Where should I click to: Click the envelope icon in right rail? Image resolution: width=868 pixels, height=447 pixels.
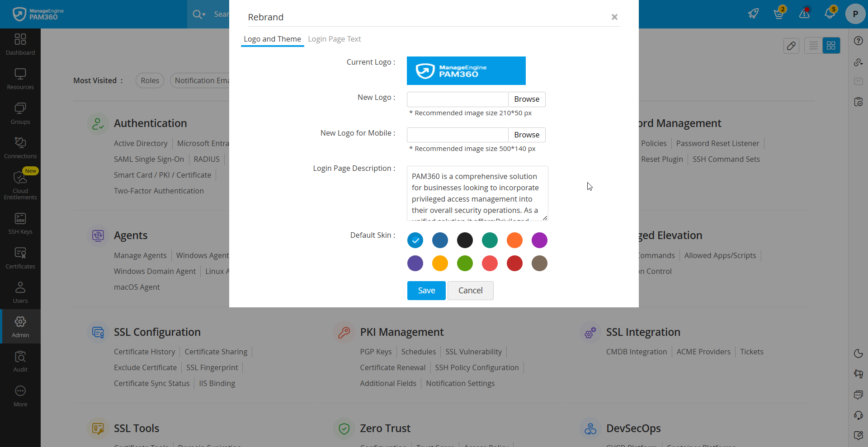[x=859, y=81]
